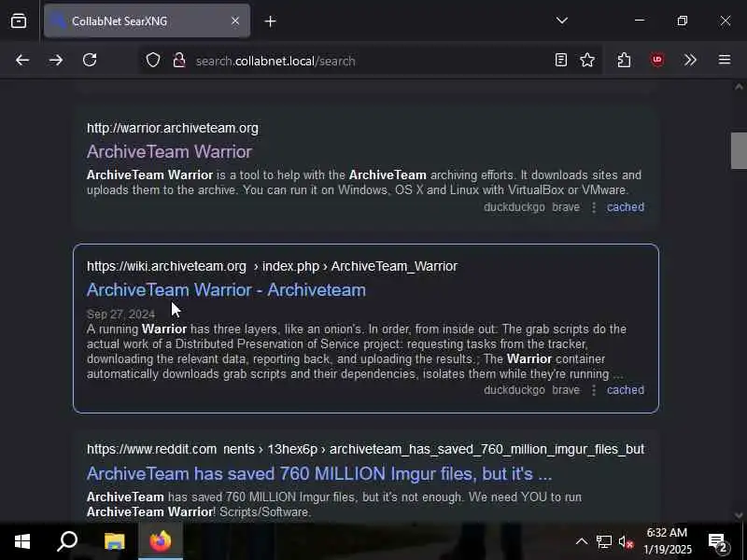747x560 pixels.
Task: Open ArchiveTeam Warrior - Archiveteam wiki result
Action: click(226, 290)
